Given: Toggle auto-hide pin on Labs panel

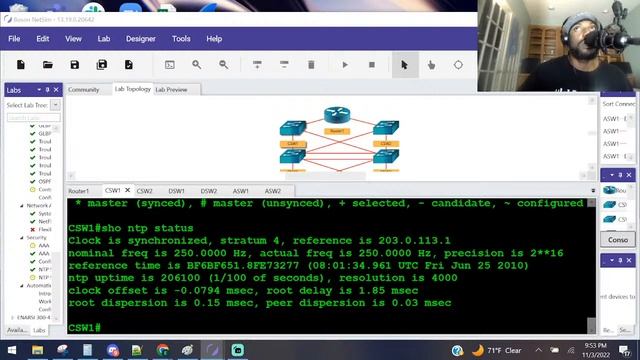Looking at the screenshot, I should [47, 90].
